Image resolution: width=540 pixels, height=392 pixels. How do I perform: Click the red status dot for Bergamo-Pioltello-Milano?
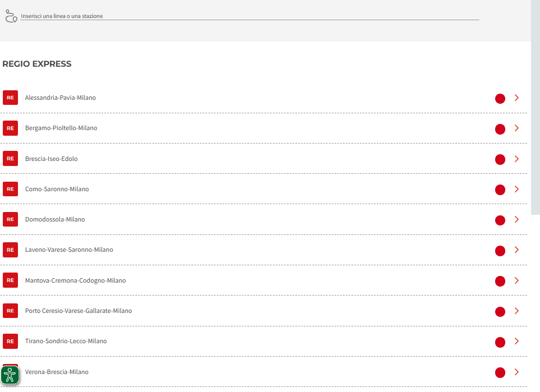click(x=500, y=129)
